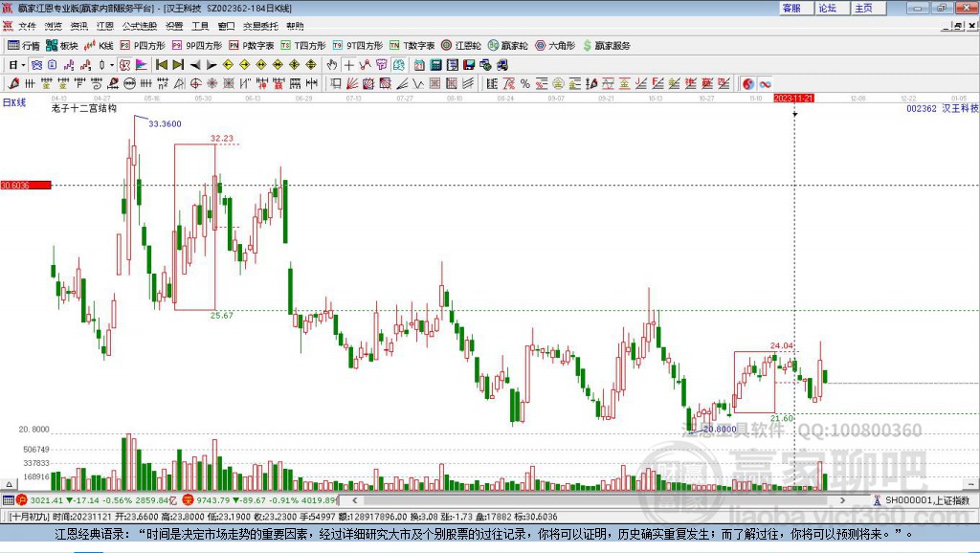Click the up-arrow button beside volume panel
The width and height of the screenshot is (980, 553).
pyautogui.click(x=10, y=484)
